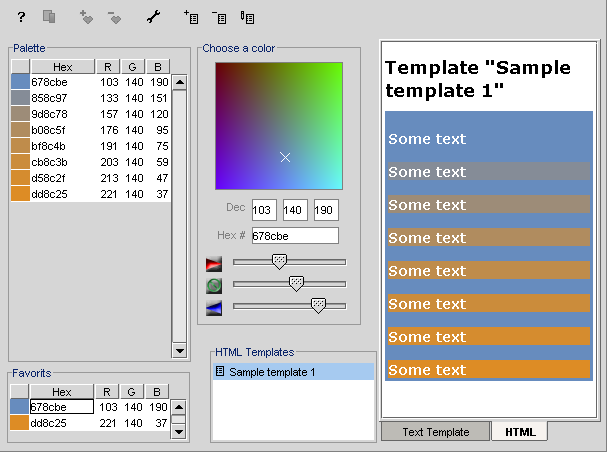The image size is (607, 452).
Task: Click R column header in Favorits table
Action: click(x=106, y=392)
